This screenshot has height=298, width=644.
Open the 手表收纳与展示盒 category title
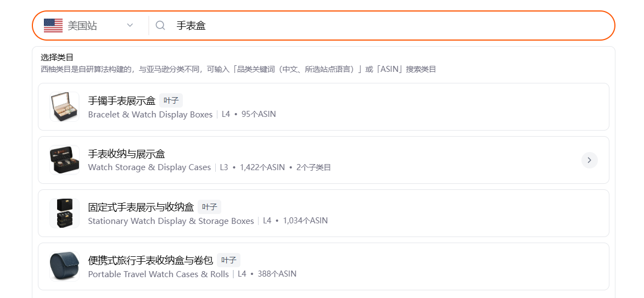[126, 154]
